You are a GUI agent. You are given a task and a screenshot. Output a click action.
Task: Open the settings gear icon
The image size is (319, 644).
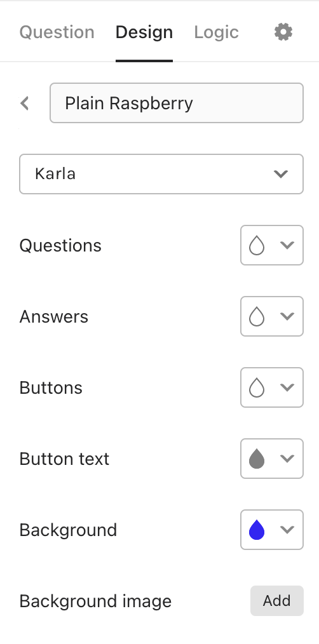point(283,32)
